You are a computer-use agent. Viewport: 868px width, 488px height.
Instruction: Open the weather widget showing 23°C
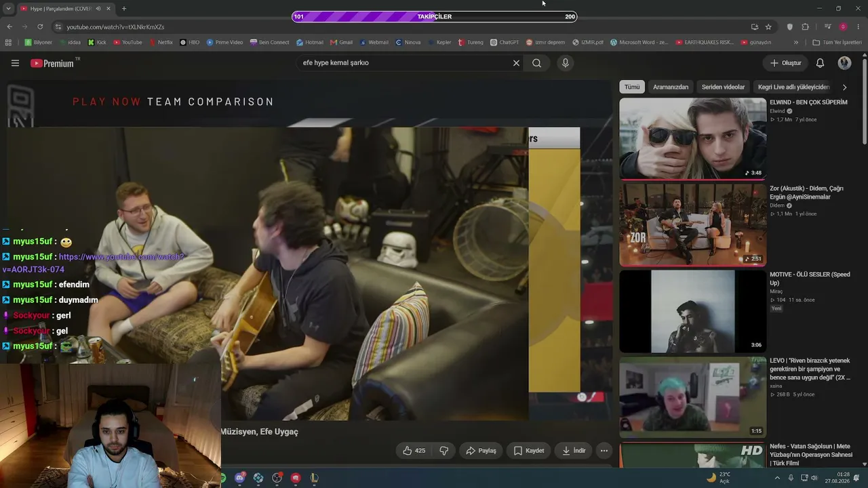[718, 478]
